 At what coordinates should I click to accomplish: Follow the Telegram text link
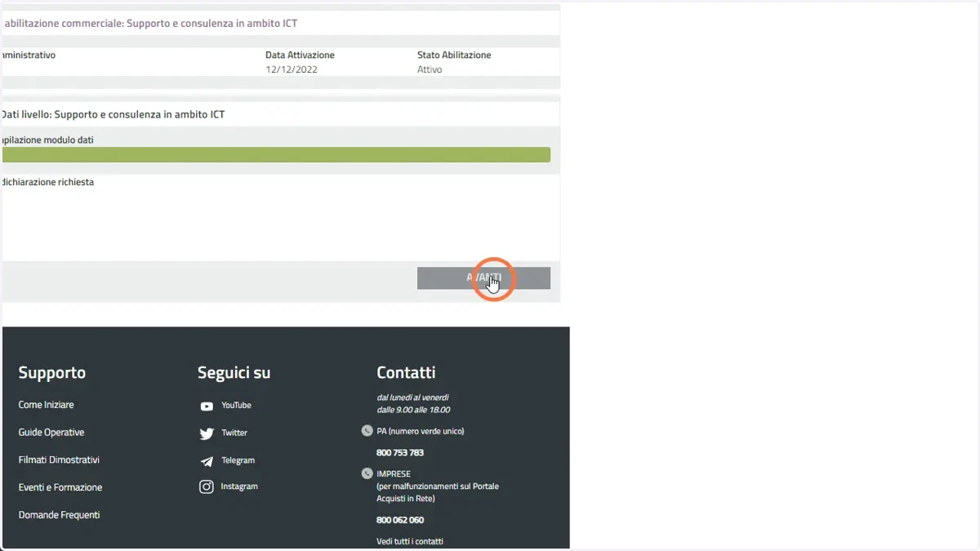[238, 460]
